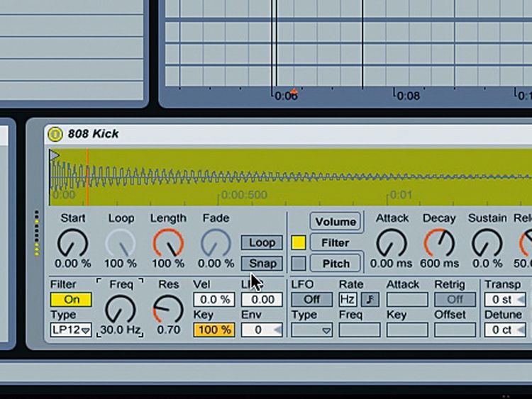Click the envelope Attack knob
The width and height of the screenshot is (532, 399).
point(392,242)
